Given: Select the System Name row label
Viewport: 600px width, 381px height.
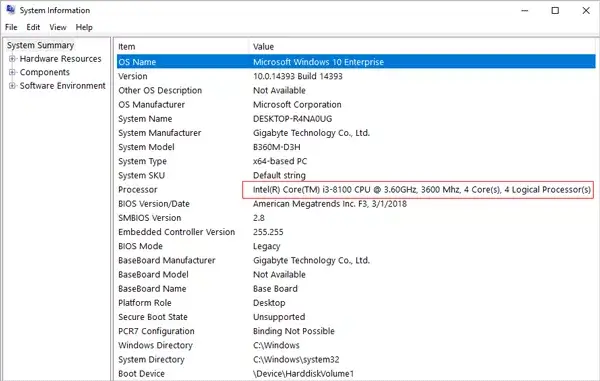Looking at the screenshot, I should (145, 119).
